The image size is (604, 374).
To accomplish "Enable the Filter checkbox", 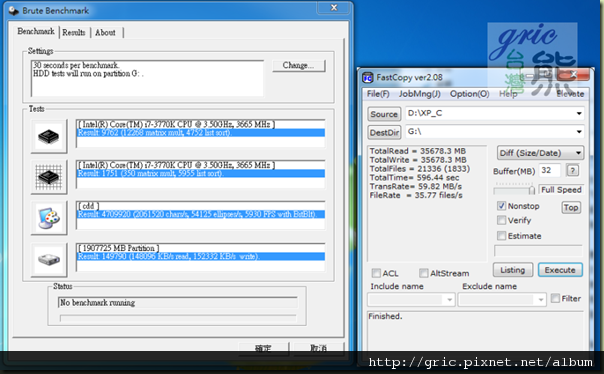I will (x=555, y=298).
